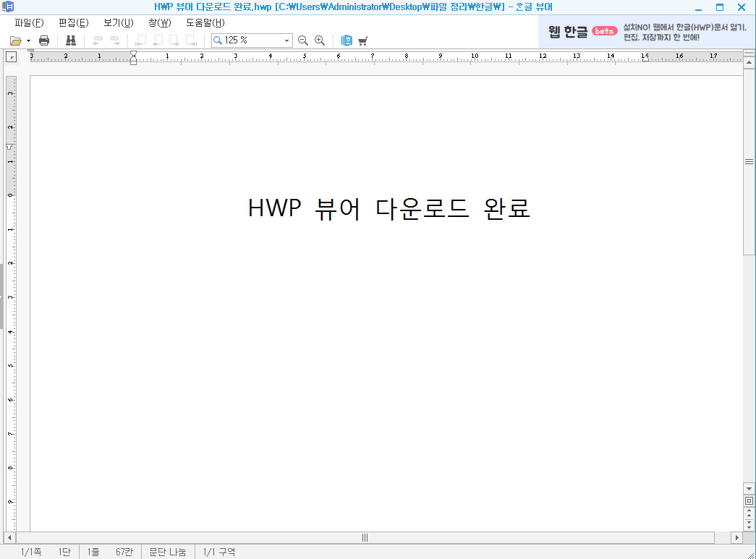
Task: Print the document with the printer icon
Action: coord(44,40)
